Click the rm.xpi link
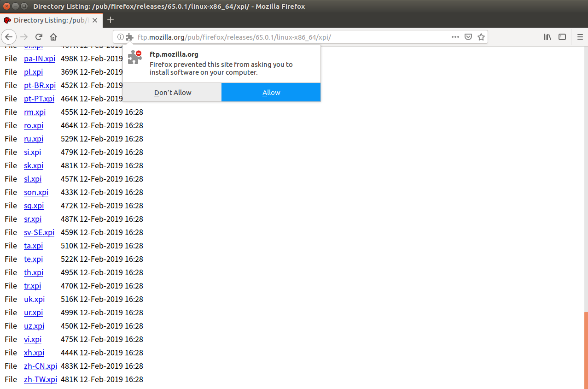588x389 pixels. [35, 112]
